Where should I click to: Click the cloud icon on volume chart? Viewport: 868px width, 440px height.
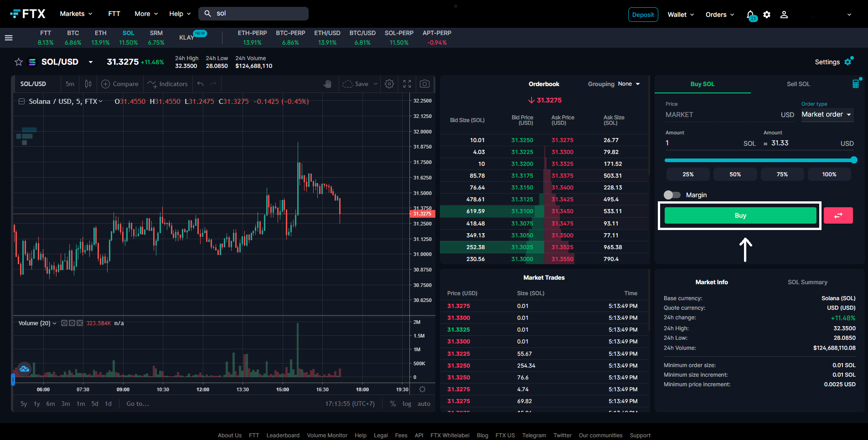tap(24, 368)
